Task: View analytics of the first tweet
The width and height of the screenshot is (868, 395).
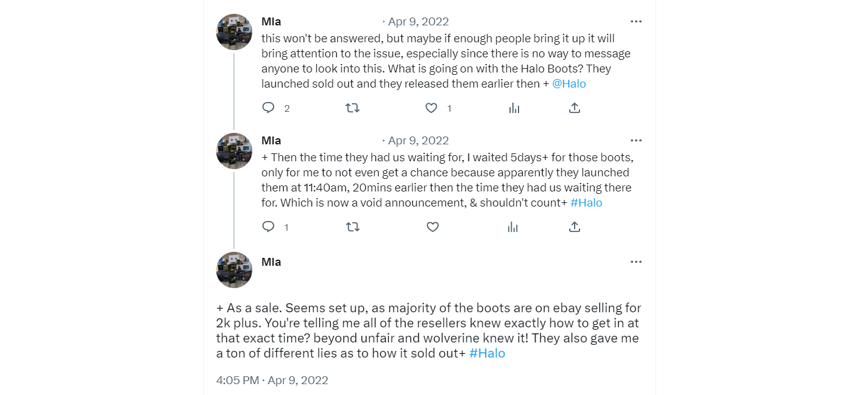Action: pyautogui.click(x=514, y=108)
